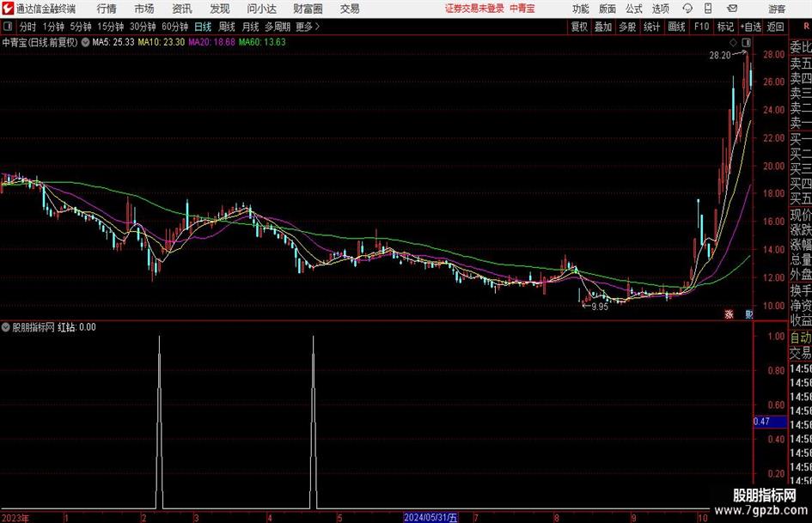Open the 发现 menu
The height and width of the screenshot is (523, 812).
coord(220,9)
